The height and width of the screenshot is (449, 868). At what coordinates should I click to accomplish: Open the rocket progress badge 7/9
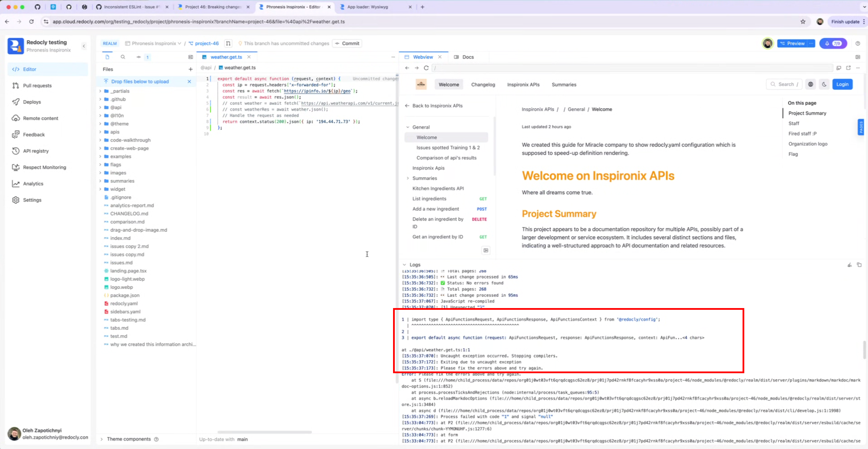(833, 43)
